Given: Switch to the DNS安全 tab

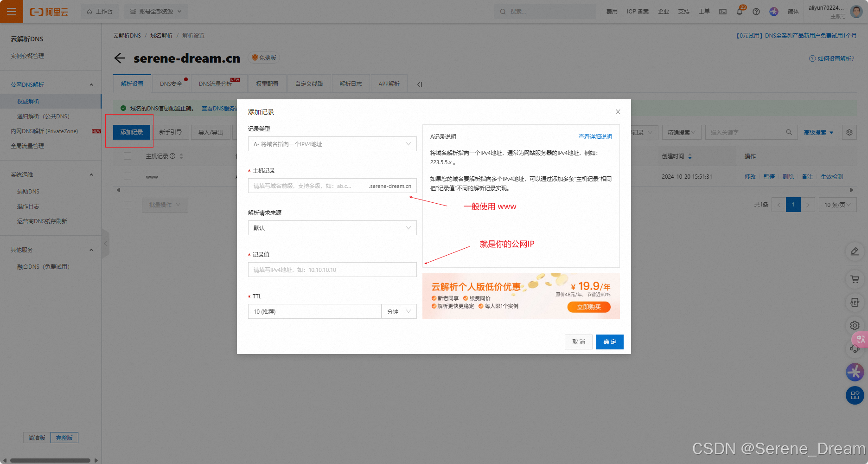Looking at the screenshot, I should [x=171, y=84].
